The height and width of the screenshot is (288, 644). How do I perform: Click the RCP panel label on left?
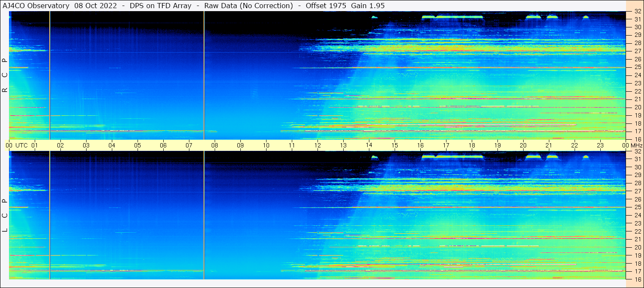[x=5, y=75]
